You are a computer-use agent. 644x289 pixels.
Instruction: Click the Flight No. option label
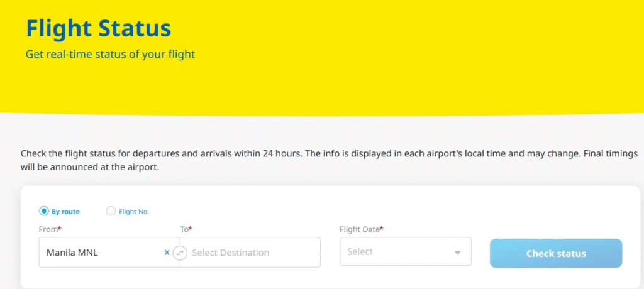click(x=134, y=212)
